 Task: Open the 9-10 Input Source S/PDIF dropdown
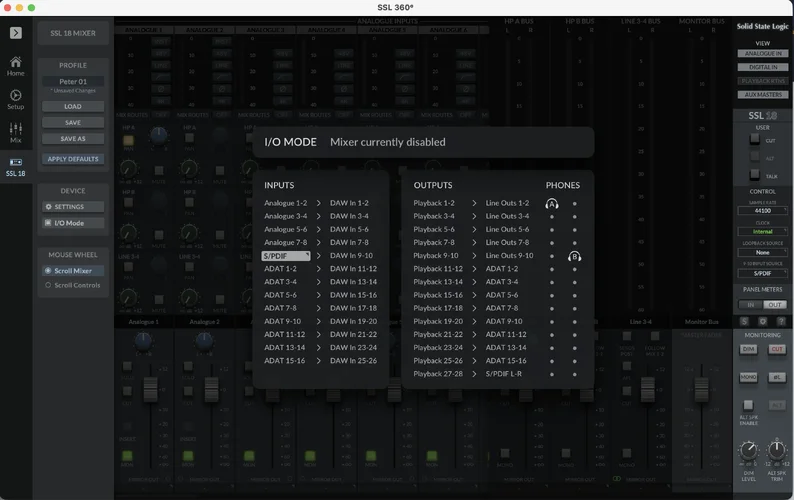coord(763,273)
